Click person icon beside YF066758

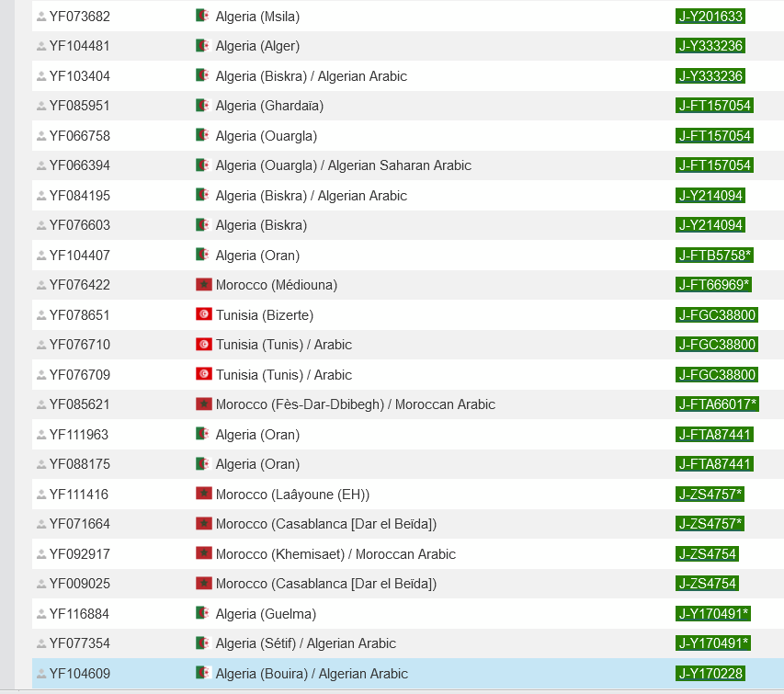(x=41, y=136)
